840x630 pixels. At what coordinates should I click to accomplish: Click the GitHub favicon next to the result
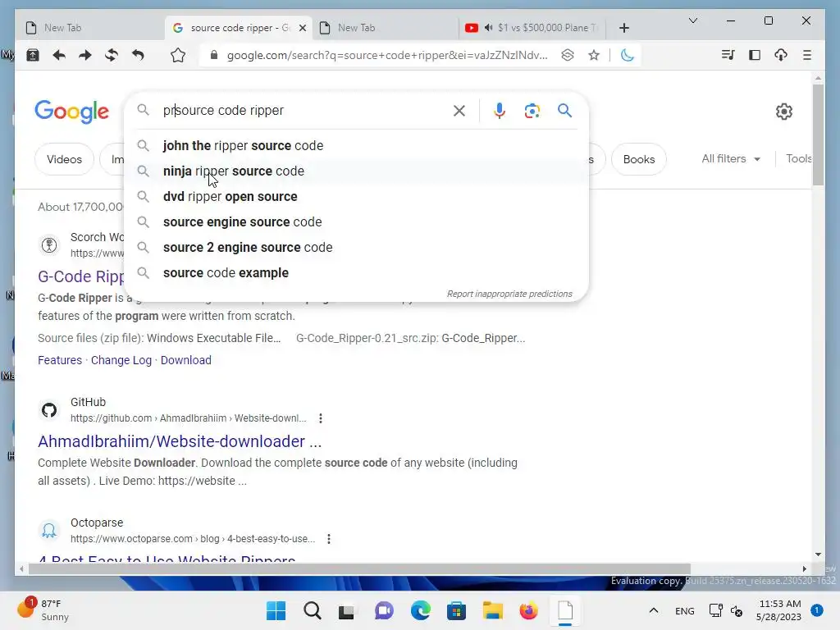49,410
